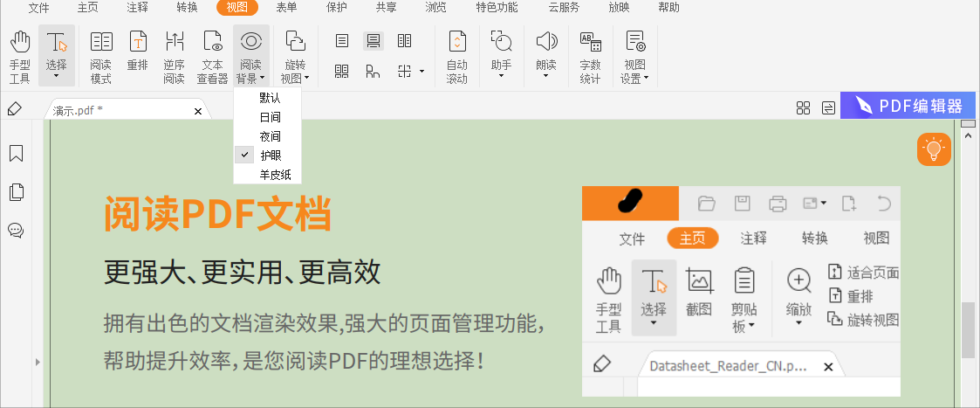Open the Text Viewer (文本查看器)
The height and width of the screenshot is (408, 980).
click(x=212, y=56)
